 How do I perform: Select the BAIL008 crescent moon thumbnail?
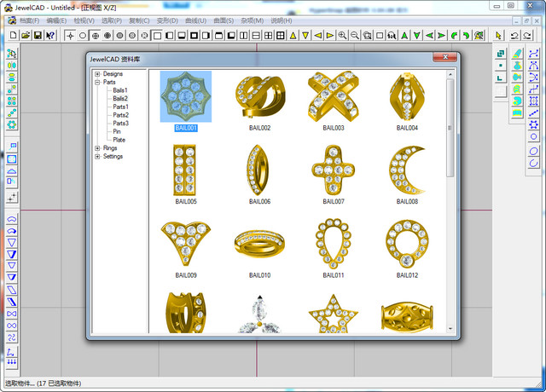click(x=407, y=170)
